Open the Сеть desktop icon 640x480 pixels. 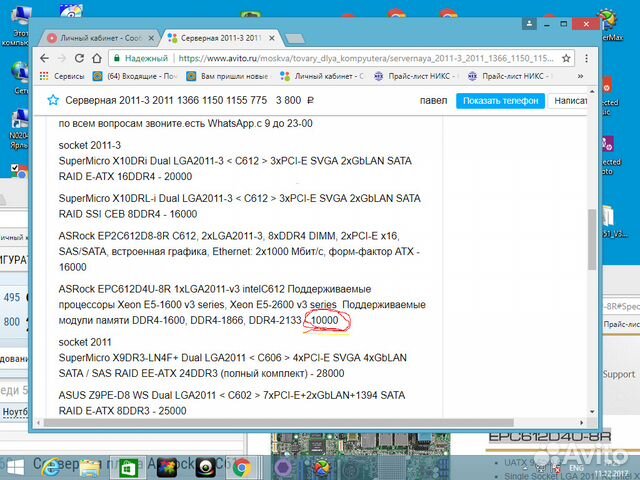tap(20, 78)
